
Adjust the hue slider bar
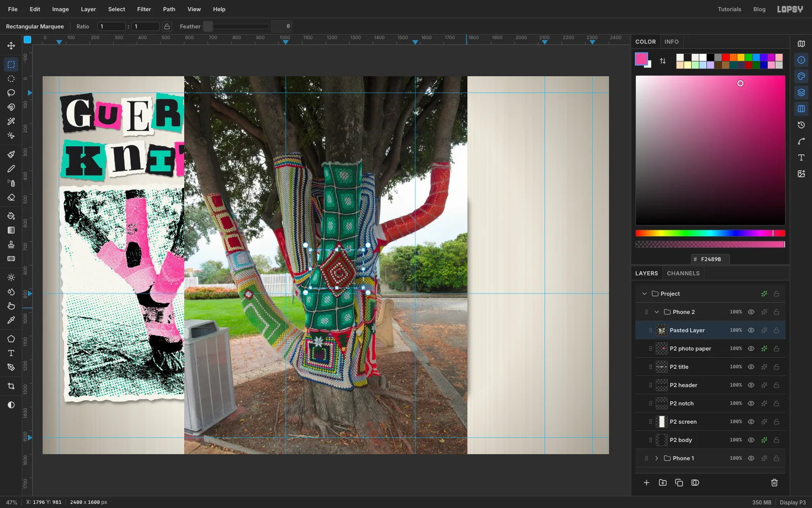tap(710, 233)
